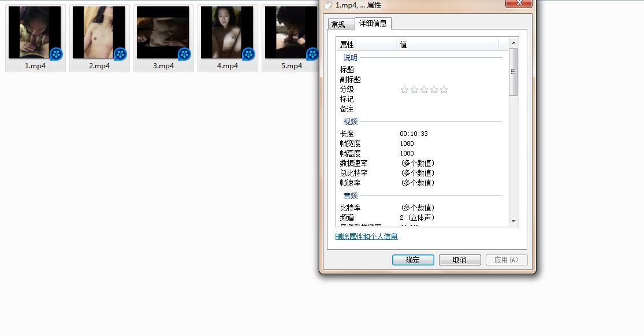
Task: Set 分级 rating to four stars
Action: pos(434,90)
